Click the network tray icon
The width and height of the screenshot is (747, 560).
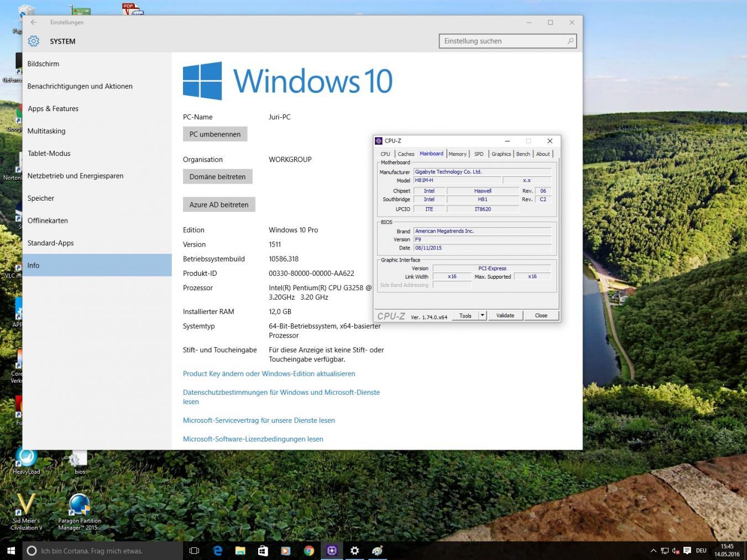pyautogui.click(x=665, y=551)
